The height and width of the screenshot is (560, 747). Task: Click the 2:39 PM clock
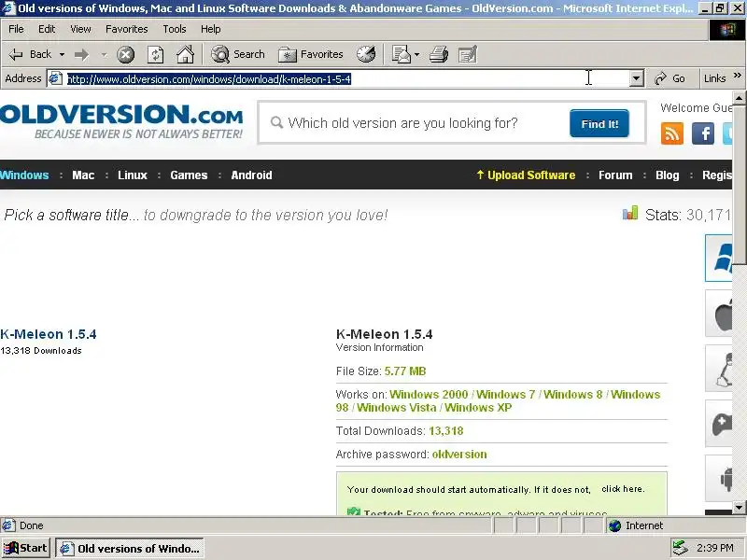[714, 548]
